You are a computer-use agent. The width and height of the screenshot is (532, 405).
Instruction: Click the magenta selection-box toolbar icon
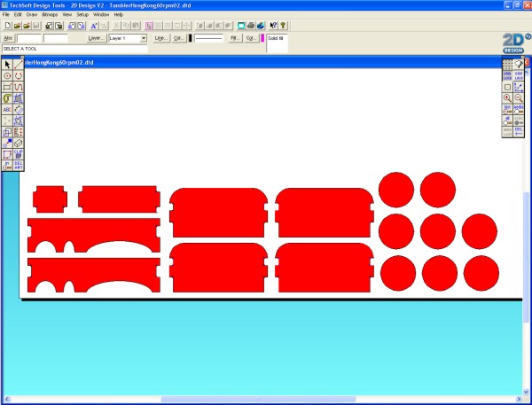(x=149, y=26)
